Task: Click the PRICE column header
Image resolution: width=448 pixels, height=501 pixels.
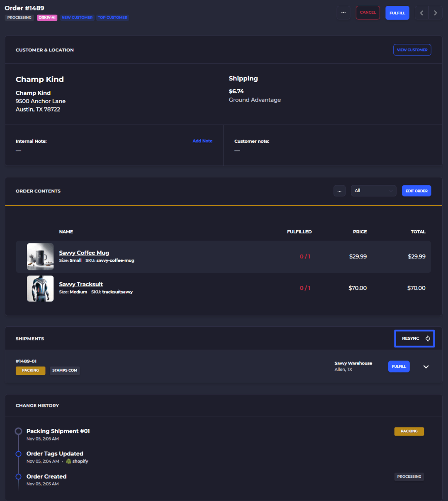Action: [x=360, y=232]
